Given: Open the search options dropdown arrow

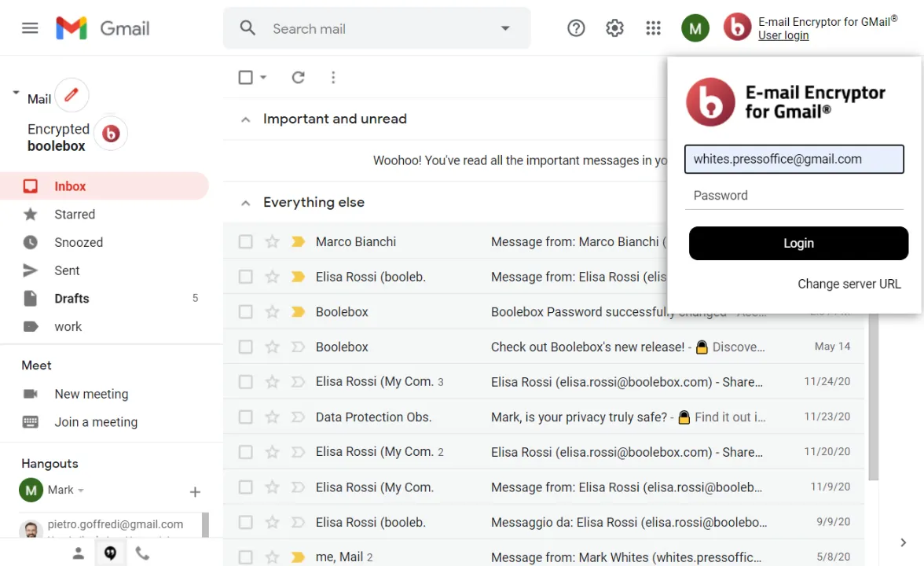Looking at the screenshot, I should point(505,28).
